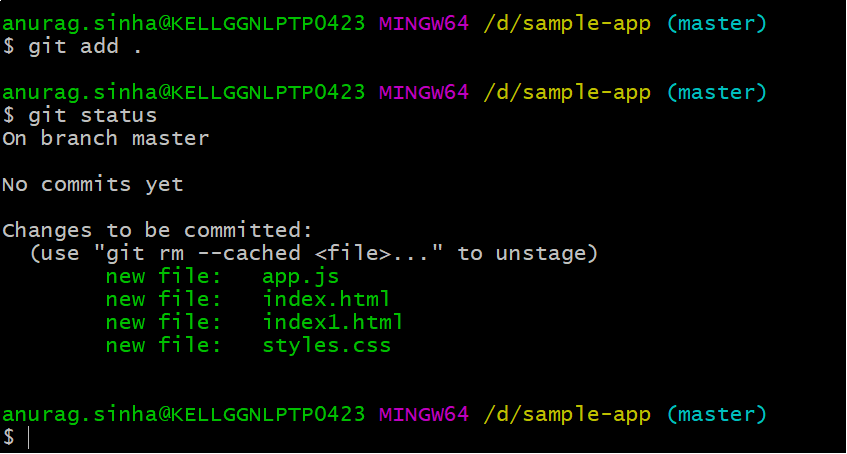This screenshot has height=454, width=847.
Task: Click the app.js staged filename
Action: tap(300, 276)
